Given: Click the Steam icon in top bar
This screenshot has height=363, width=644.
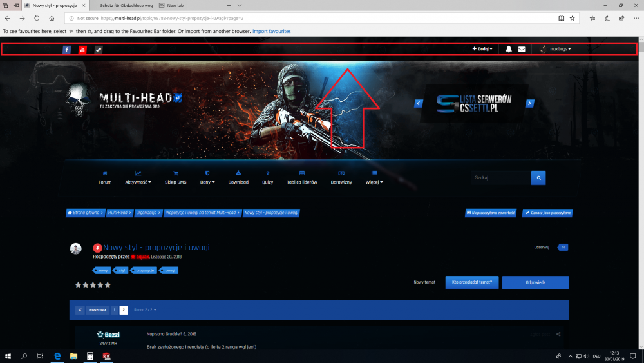Looking at the screenshot, I should pos(99,50).
